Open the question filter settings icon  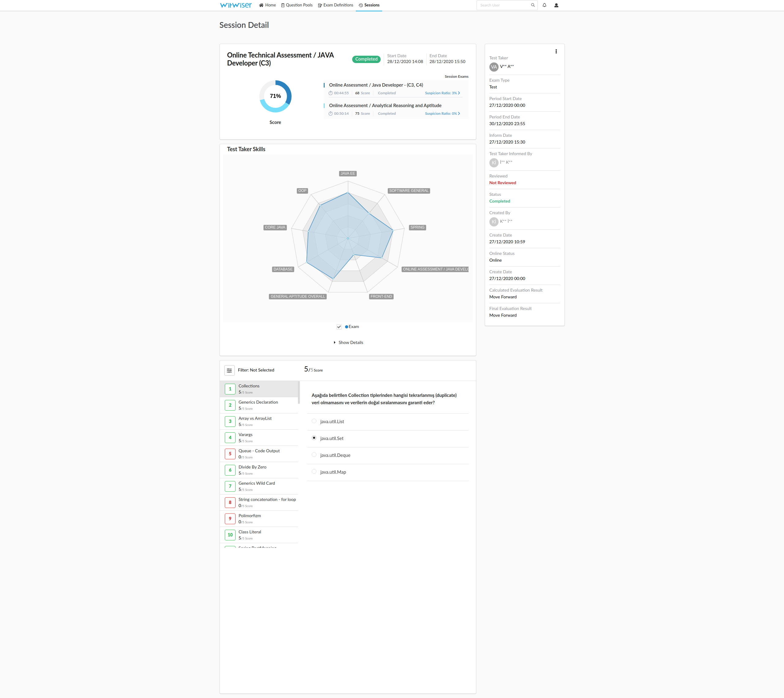pos(229,370)
